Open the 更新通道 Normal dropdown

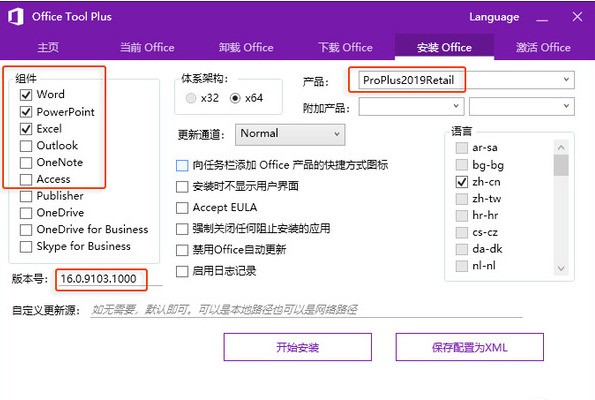pos(290,134)
